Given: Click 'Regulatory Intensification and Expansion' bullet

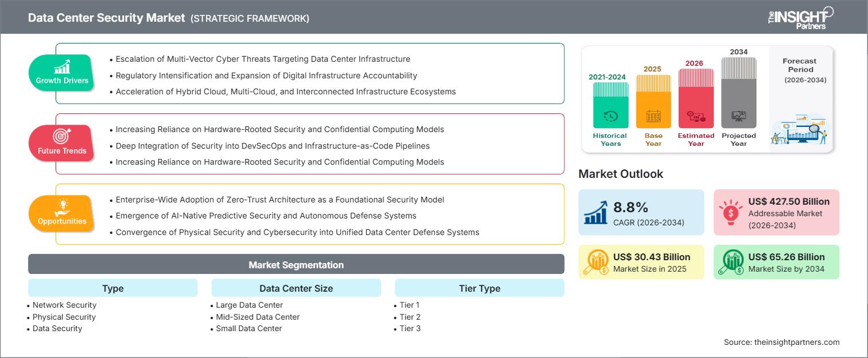Looking at the screenshot, I should [266, 75].
